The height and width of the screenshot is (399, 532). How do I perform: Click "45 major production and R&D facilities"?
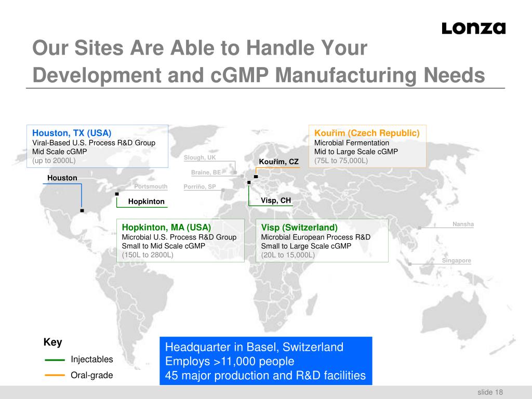[x=265, y=376]
